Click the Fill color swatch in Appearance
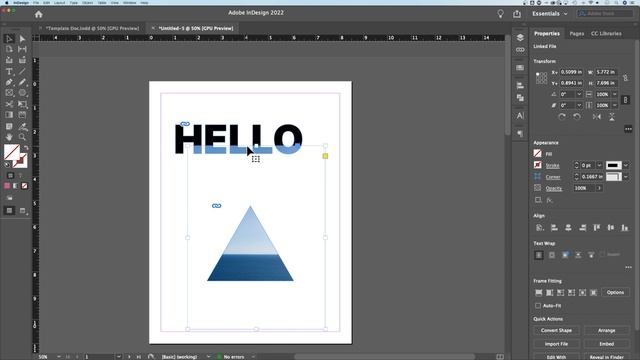The height and width of the screenshot is (360, 640). pyautogui.click(x=538, y=153)
